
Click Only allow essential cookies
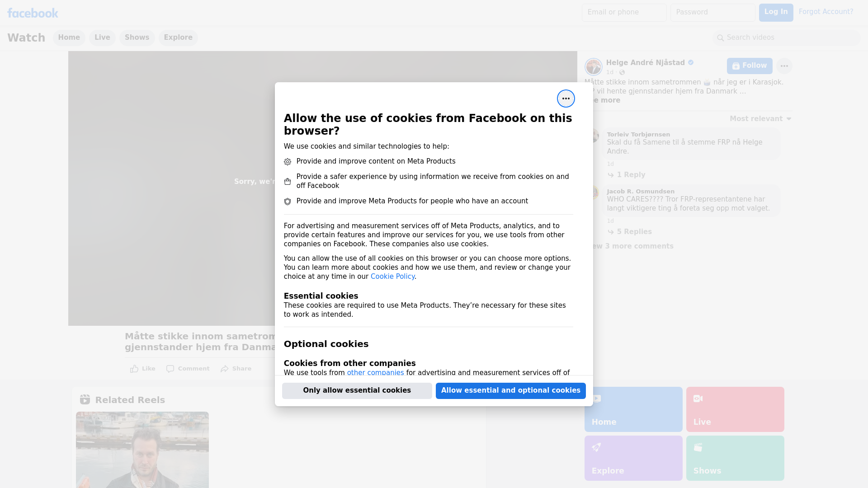coord(357,391)
